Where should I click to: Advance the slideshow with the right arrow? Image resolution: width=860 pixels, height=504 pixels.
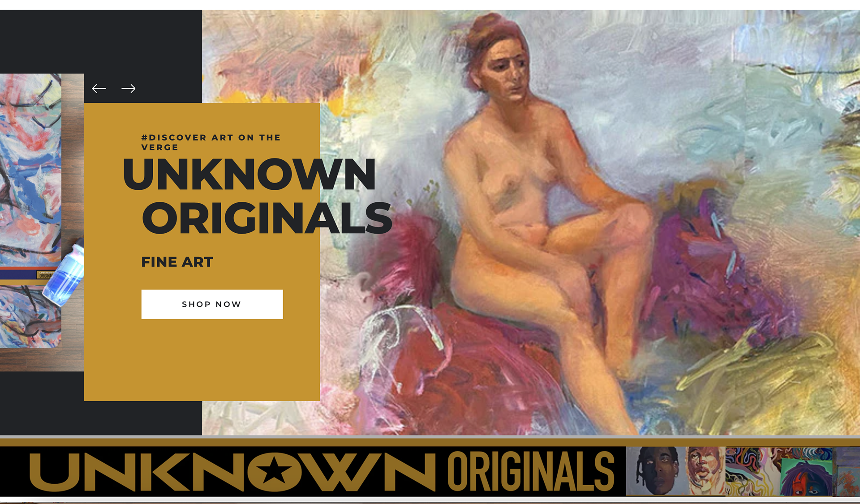[129, 89]
